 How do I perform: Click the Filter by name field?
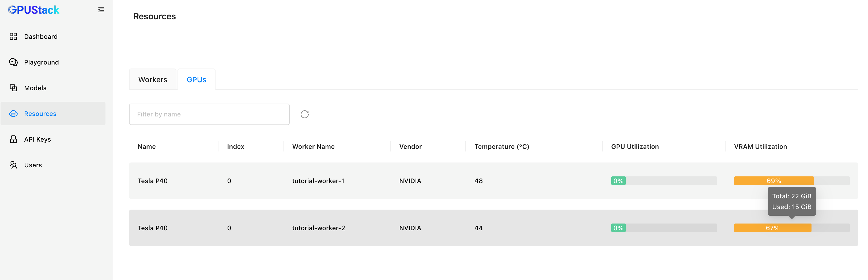click(209, 114)
